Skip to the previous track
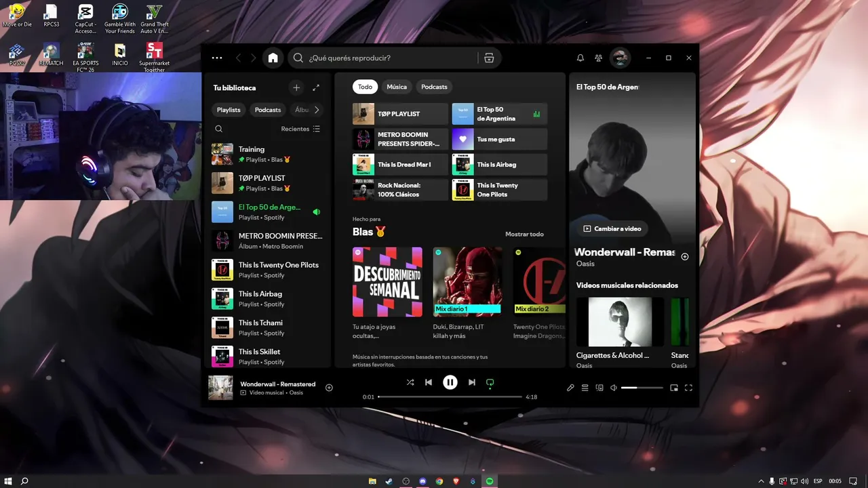Image resolution: width=868 pixels, height=488 pixels. click(429, 382)
